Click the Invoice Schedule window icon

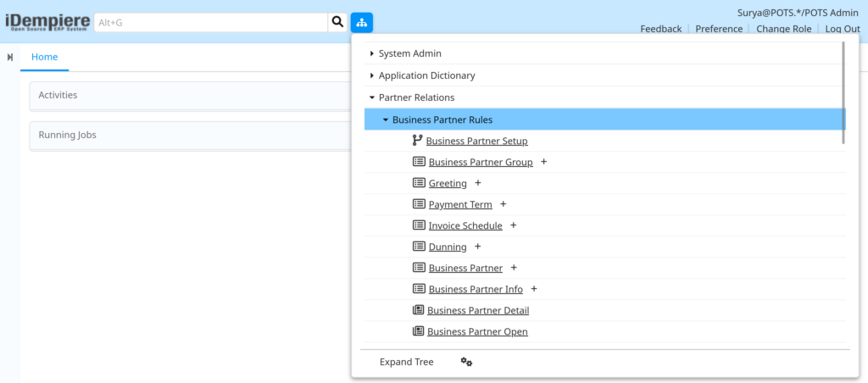pyautogui.click(x=419, y=225)
